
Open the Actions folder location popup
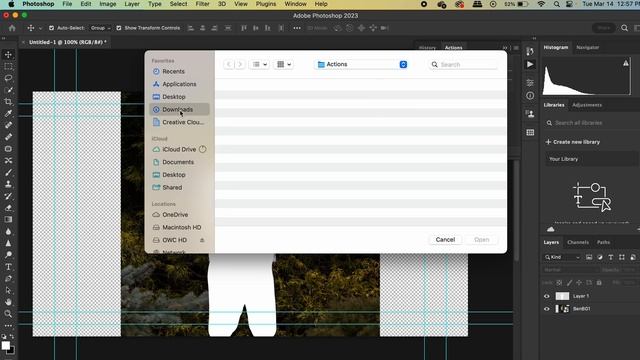click(x=362, y=64)
